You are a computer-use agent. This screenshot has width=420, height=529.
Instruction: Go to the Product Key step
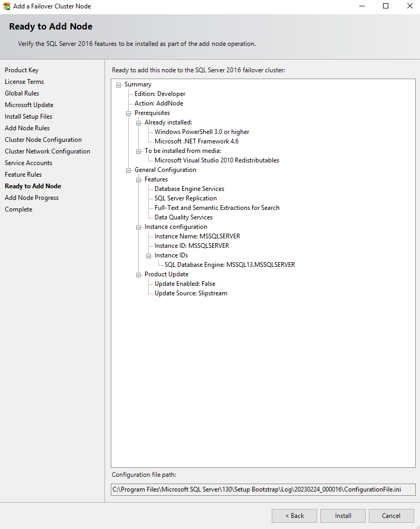point(22,70)
